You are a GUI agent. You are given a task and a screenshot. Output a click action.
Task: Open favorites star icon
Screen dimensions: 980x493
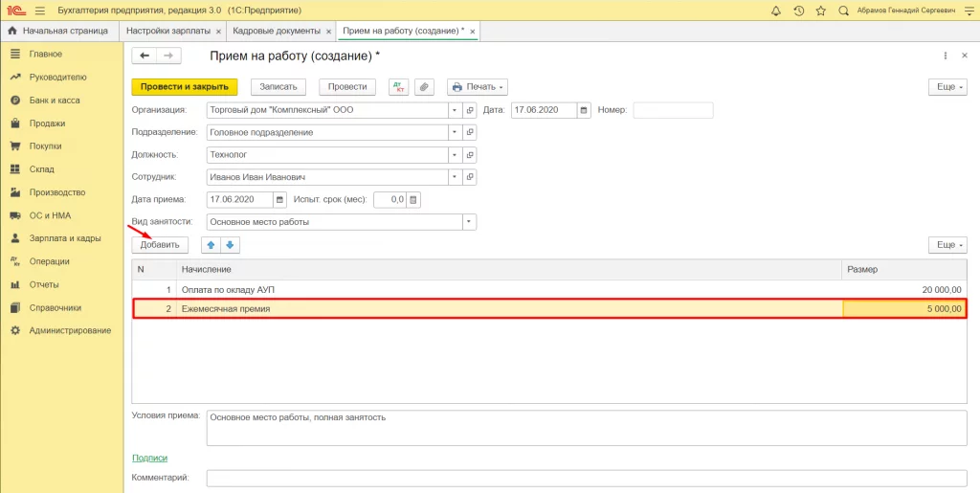click(x=821, y=11)
